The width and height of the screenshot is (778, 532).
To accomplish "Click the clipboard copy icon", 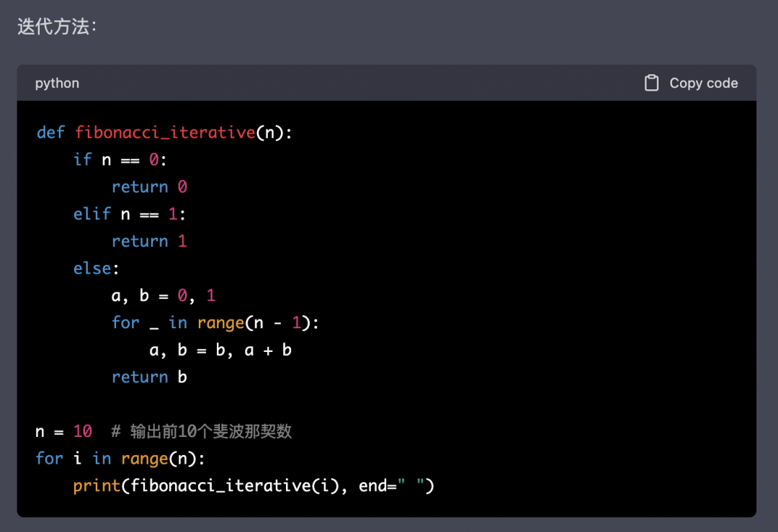I will pos(651,83).
